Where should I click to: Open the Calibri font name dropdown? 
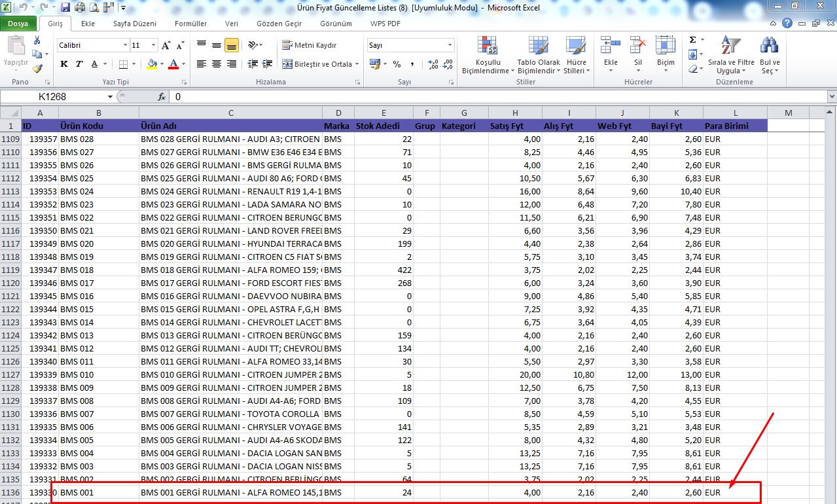(125, 46)
